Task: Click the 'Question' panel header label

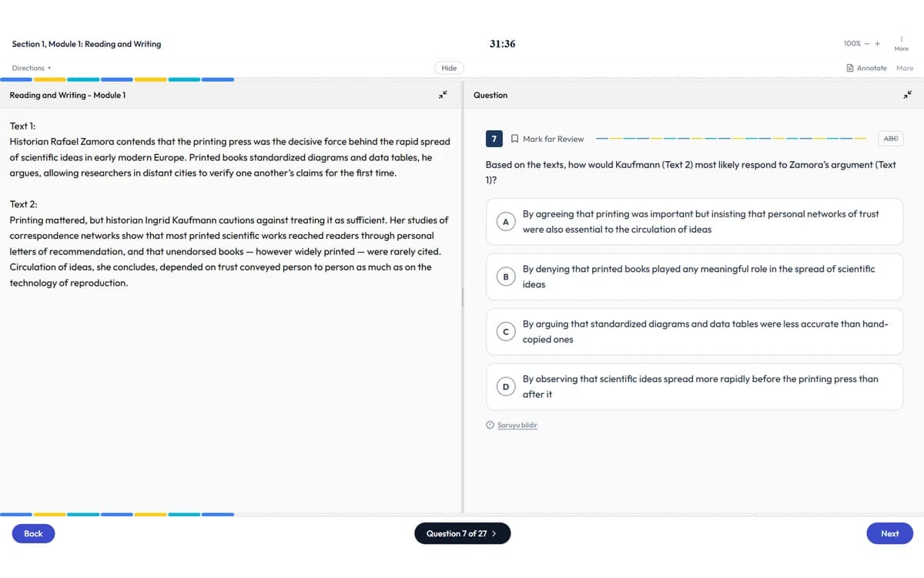Action: (490, 95)
